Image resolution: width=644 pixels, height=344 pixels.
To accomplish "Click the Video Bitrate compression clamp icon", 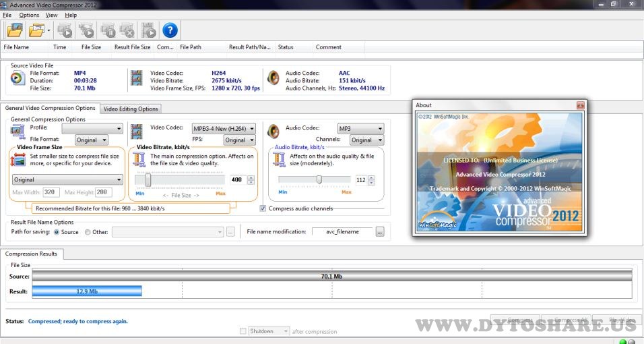I will pyautogui.click(x=139, y=160).
